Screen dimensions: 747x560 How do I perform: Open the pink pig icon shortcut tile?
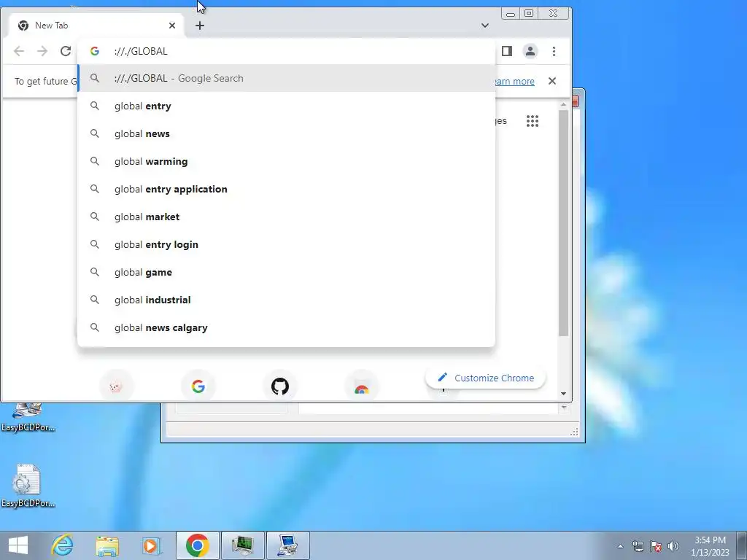[116, 386]
